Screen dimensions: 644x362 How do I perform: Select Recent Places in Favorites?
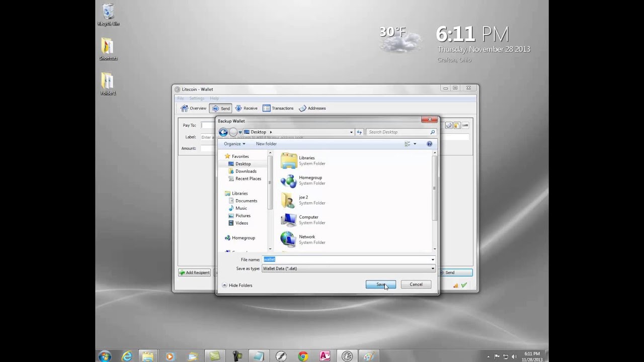[245, 178]
